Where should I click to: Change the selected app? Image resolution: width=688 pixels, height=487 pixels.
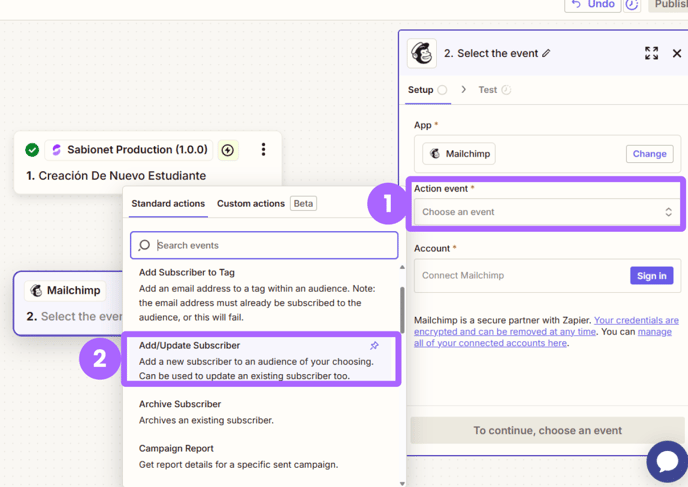(x=649, y=154)
